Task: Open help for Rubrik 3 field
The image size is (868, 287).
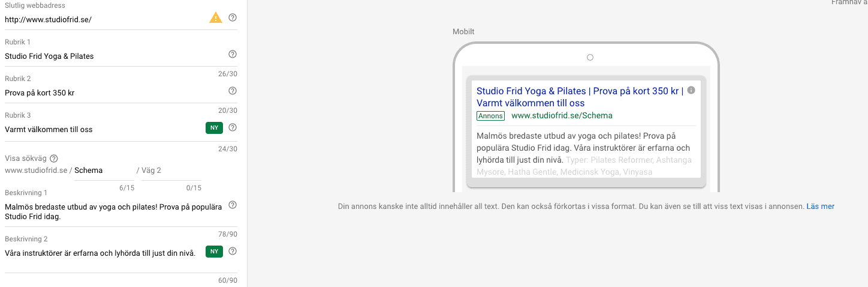Action: click(x=233, y=127)
